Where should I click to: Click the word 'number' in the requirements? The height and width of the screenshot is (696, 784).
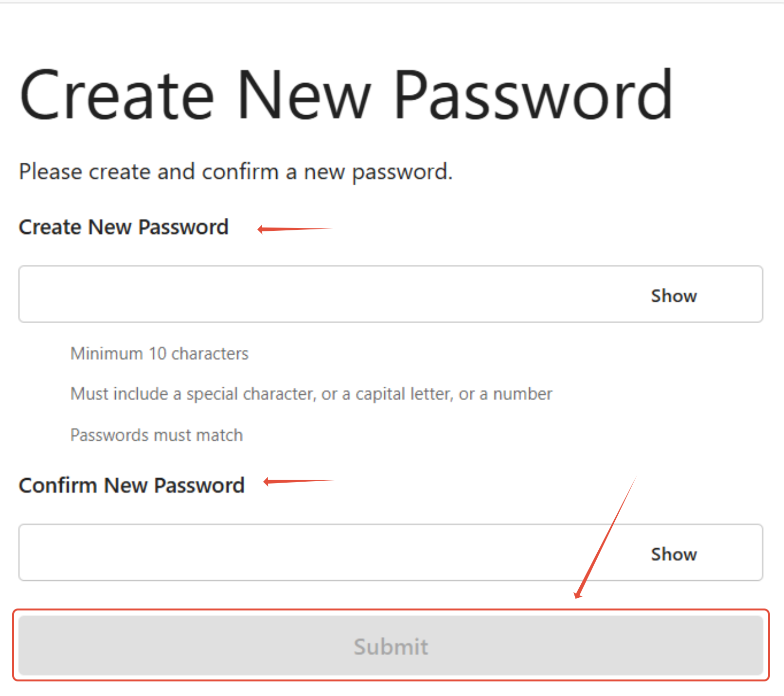point(523,394)
